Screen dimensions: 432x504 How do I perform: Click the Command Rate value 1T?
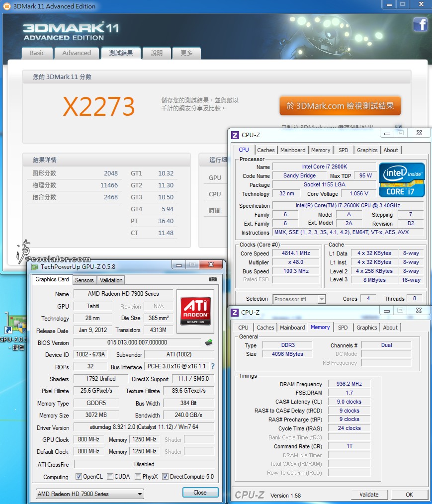349,446
